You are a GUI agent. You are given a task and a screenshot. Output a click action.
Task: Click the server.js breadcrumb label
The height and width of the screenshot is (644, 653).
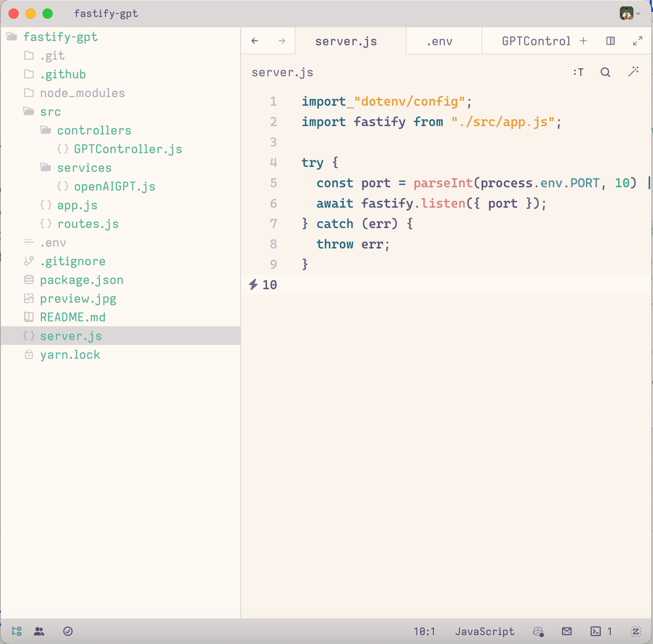tap(282, 72)
